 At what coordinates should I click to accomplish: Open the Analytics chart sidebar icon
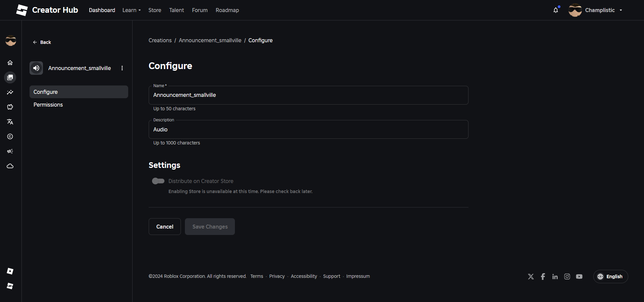(10, 92)
